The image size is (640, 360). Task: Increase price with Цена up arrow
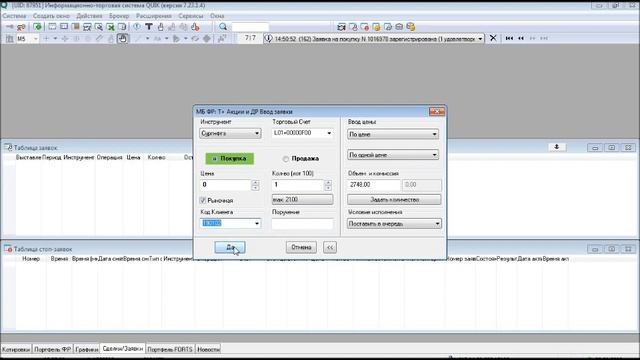pyautogui.click(x=256, y=182)
